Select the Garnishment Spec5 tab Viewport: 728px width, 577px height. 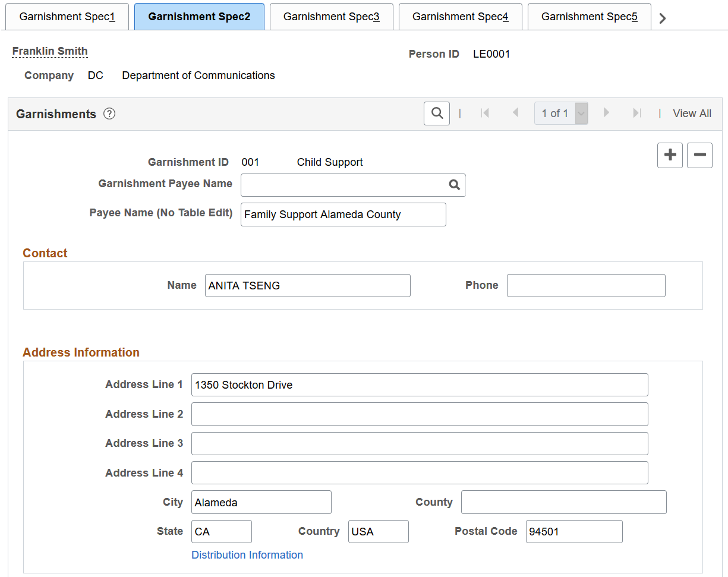(590, 17)
